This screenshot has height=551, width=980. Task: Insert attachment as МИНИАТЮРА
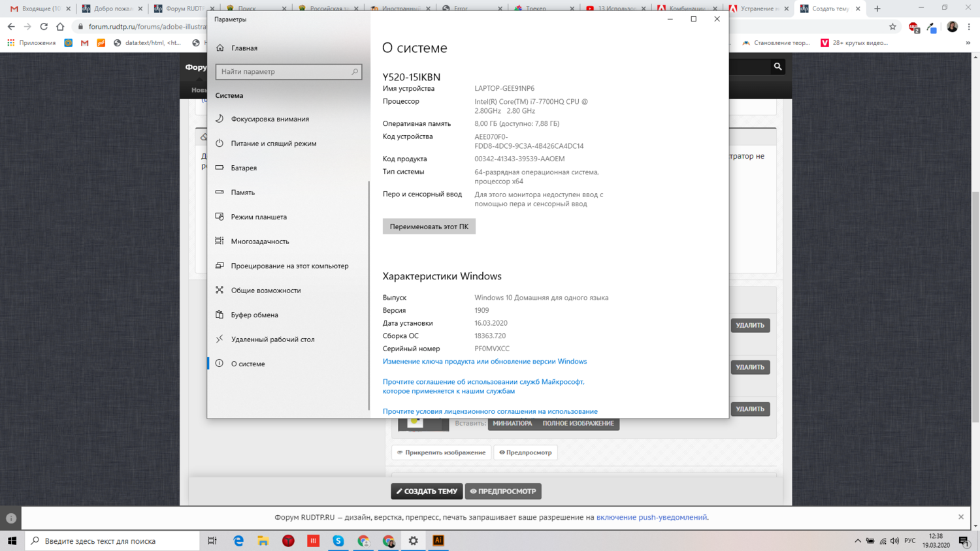pos(512,424)
